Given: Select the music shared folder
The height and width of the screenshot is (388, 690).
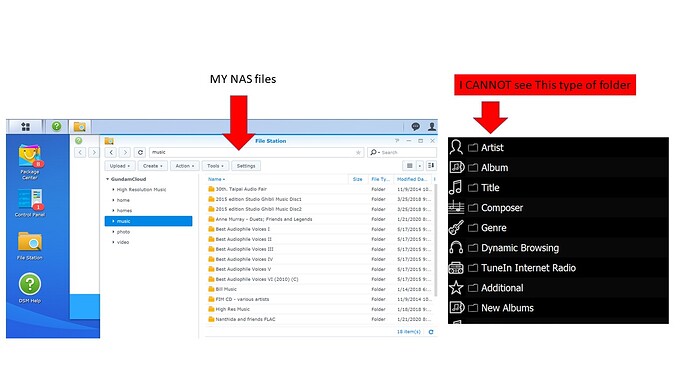Looking at the screenshot, I should (x=148, y=221).
